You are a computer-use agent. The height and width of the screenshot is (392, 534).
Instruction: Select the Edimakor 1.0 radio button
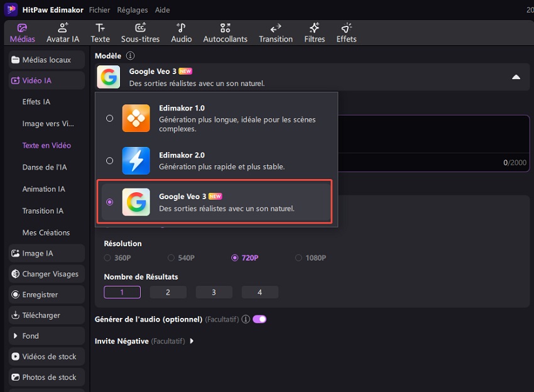pos(109,118)
